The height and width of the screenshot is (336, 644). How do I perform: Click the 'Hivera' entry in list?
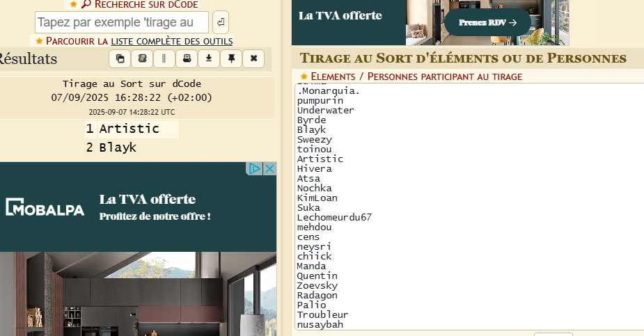pyautogui.click(x=314, y=169)
